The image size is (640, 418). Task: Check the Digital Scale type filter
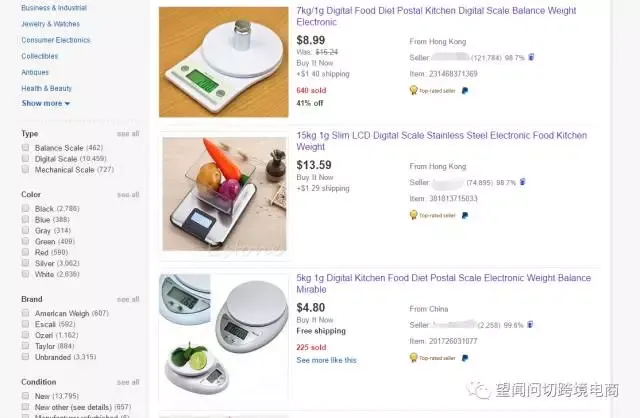[25, 158]
